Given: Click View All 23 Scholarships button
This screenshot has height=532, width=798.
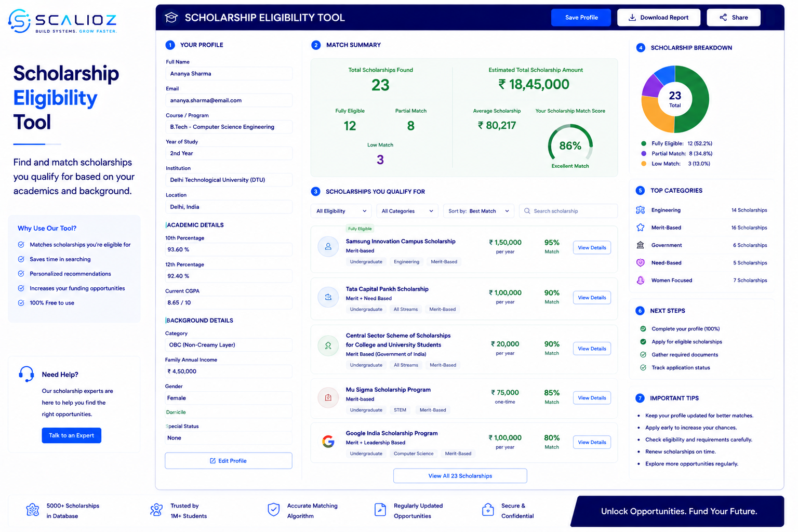Looking at the screenshot, I should click(x=460, y=476).
